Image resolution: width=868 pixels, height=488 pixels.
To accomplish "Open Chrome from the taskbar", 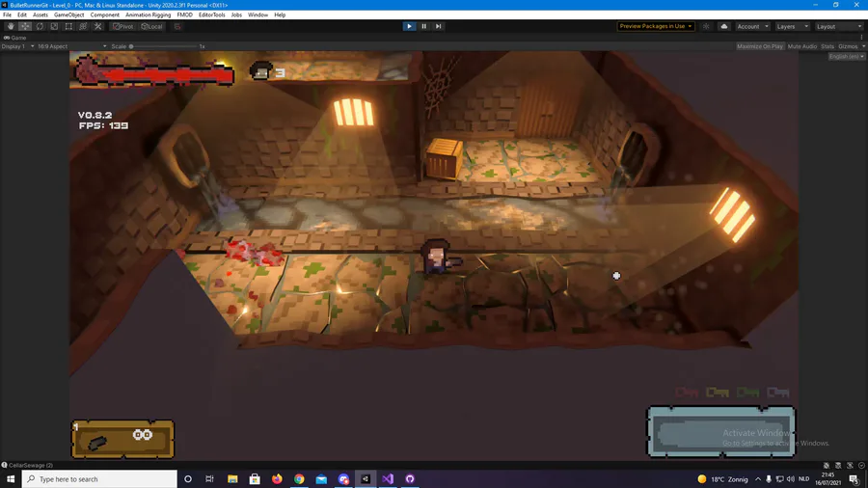I will [x=299, y=478].
